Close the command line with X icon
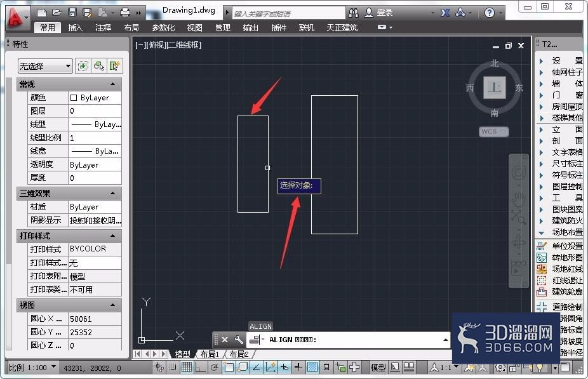Screen dimensions: 588x379 point(225,340)
